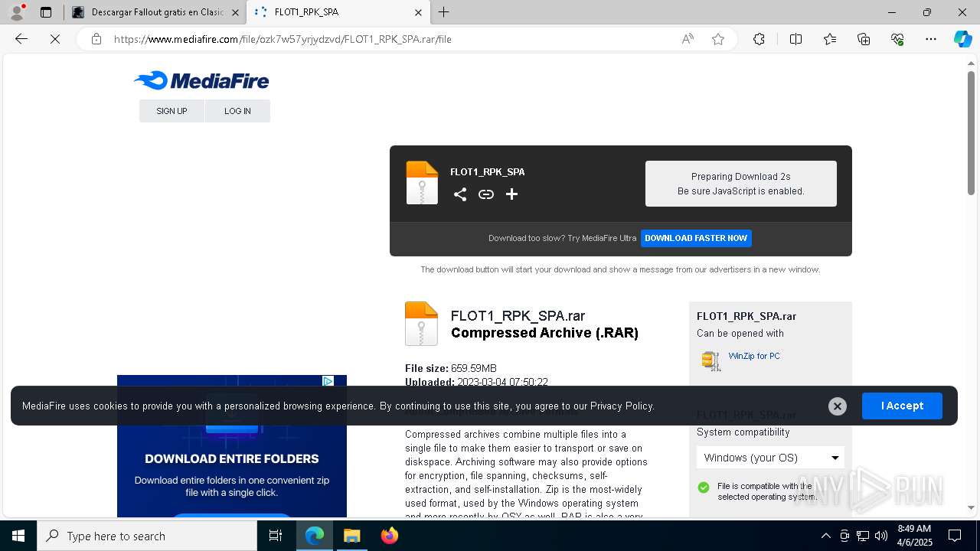
Task: Open Collections icon in toolbar
Action: coord(864,39)
